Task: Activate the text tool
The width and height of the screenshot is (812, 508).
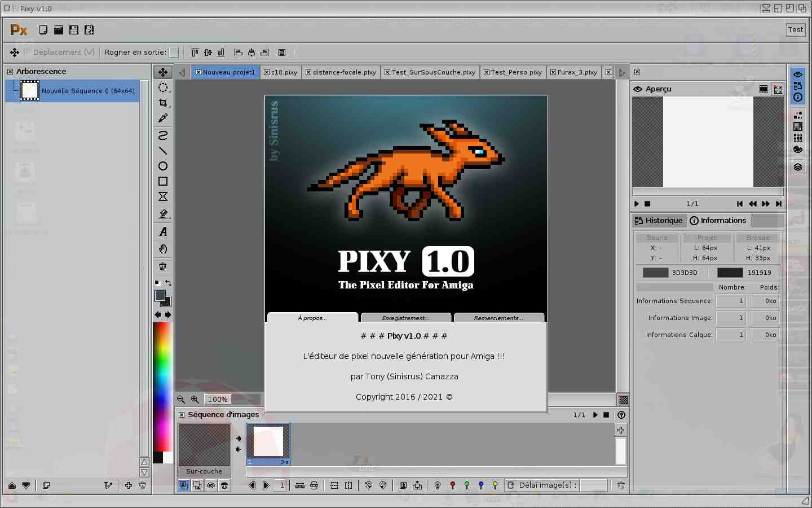Action: tap(163, 231)
